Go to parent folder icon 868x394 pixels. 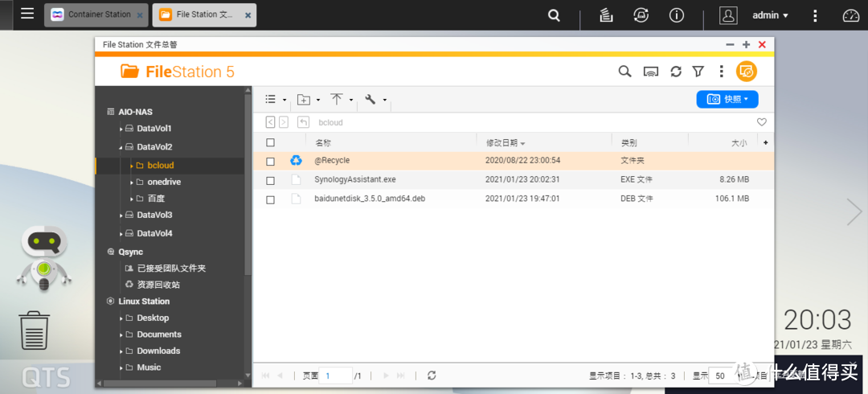tap(303, 122)
